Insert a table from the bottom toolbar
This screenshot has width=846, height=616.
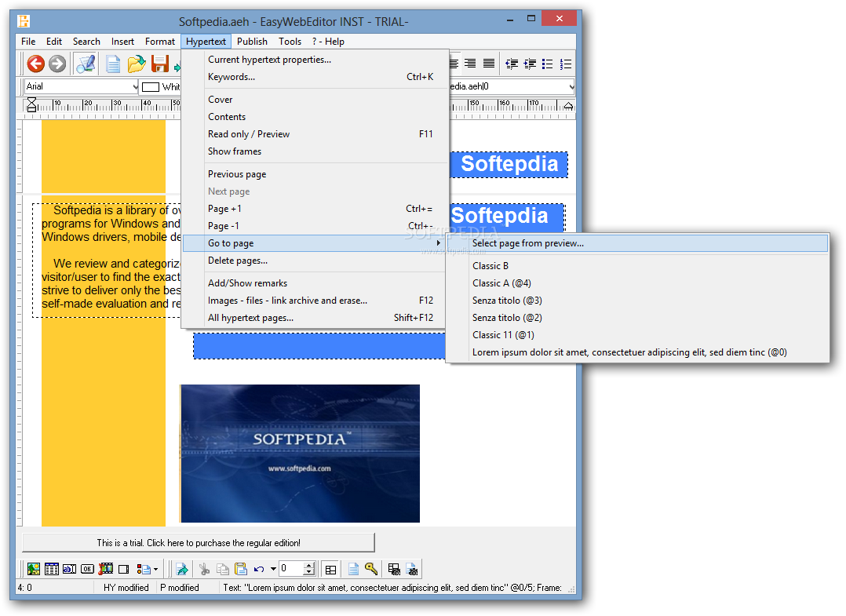[52, 569]
